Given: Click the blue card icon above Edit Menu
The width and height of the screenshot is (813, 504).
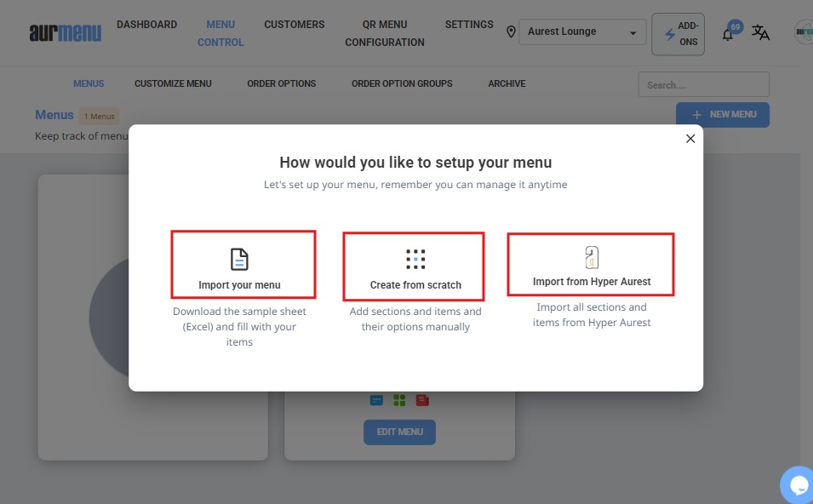Looking at the screenshot, I should pyautogui.click(x=376, y=400).
